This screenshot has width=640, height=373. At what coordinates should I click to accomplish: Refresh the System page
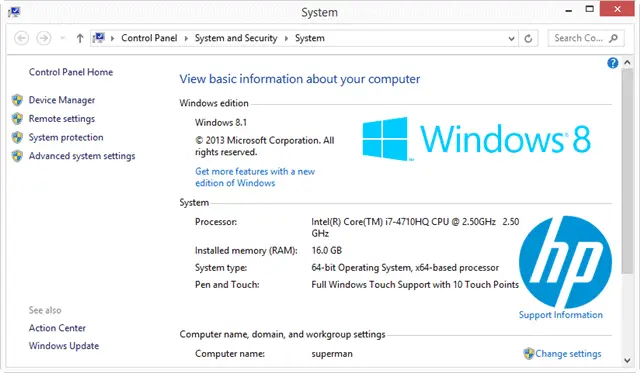tap(528, 39)
